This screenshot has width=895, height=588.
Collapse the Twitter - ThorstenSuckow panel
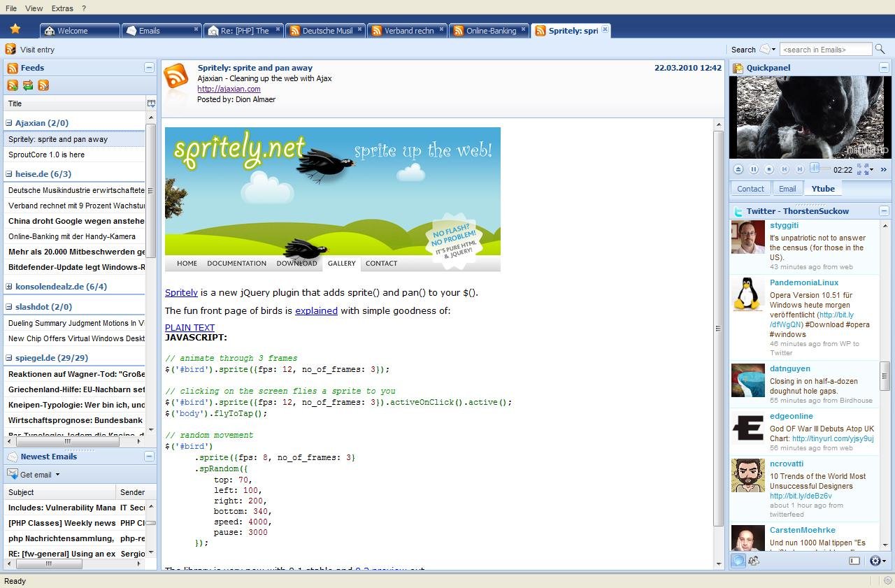pos(883,210)
